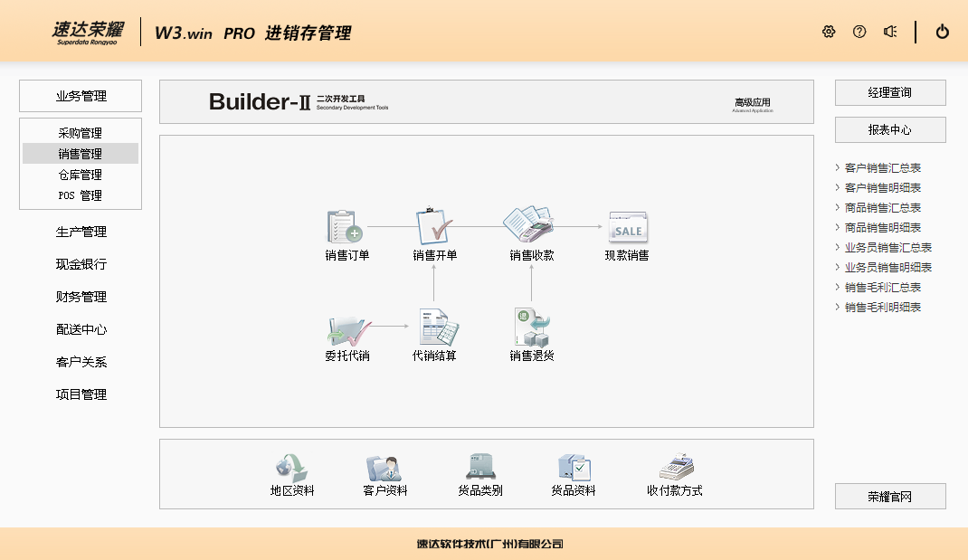
Task: Click the 代销结算 settlement icon
Action: [435, 327]
